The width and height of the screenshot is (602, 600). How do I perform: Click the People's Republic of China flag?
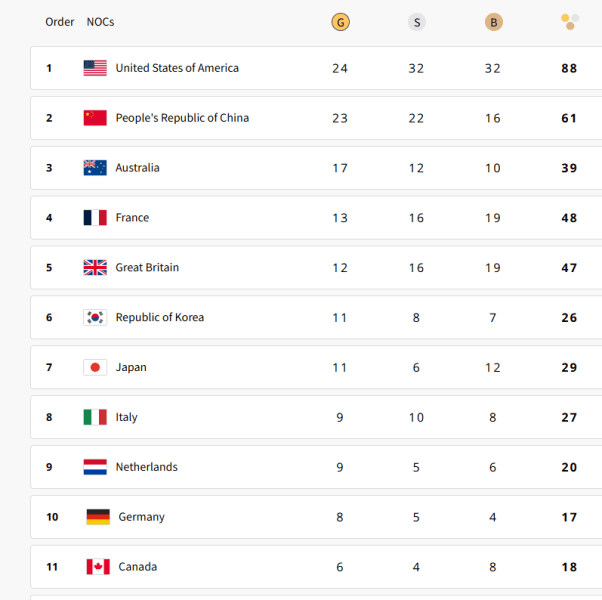tap(95, 118)
